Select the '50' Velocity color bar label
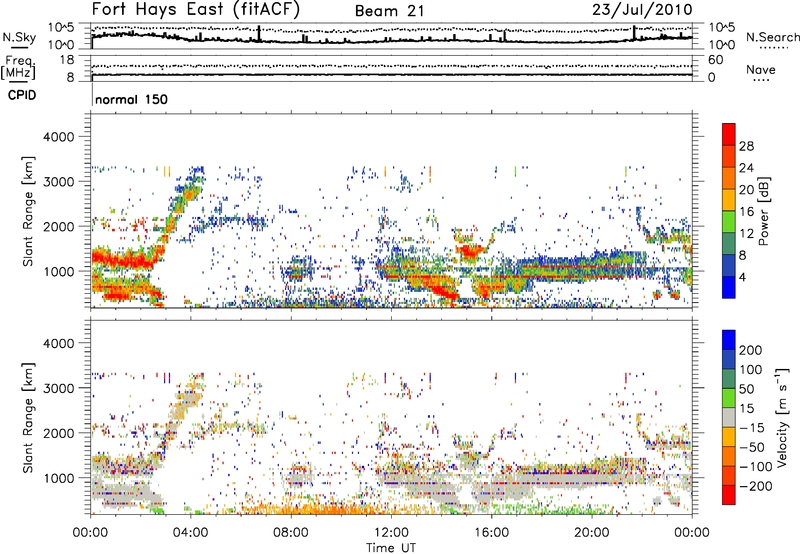800x554 pixels. click(x=746, y=389)
